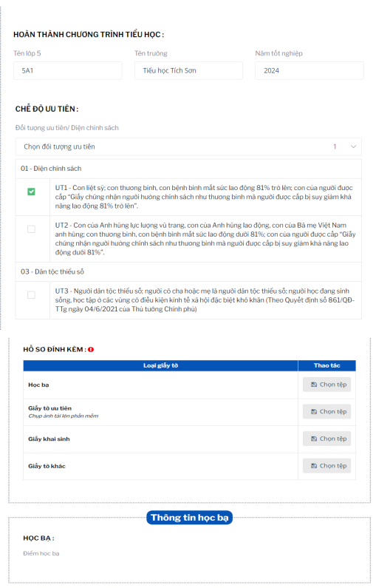Click file icon in Giấy tờ khác row
Viewport: 376px width, 588px height.
(314, 465)
